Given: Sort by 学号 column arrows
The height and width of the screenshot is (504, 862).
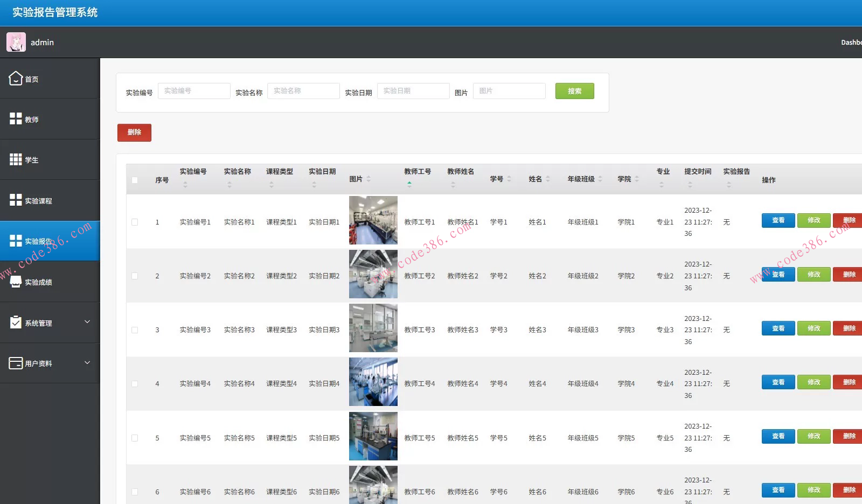Looking at the screenshot, I should coord(509,179).
